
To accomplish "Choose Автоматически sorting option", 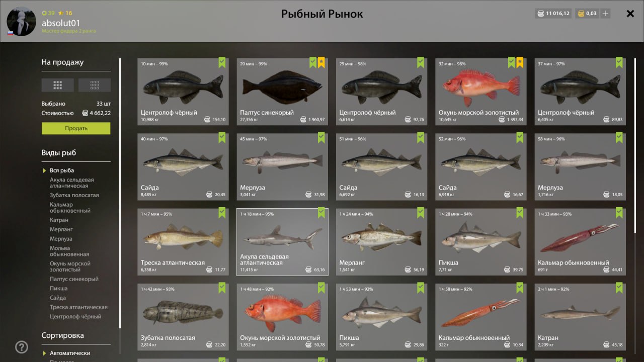I will tap(70, 353).
